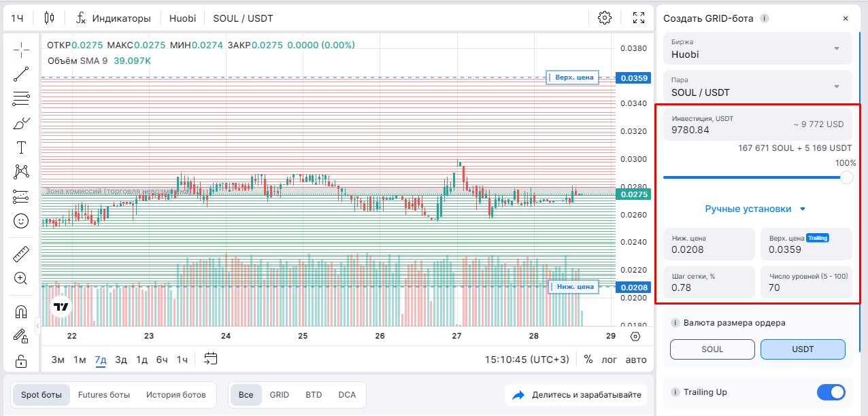Click Делитесь и зарабатывайте button
Viewport: 868px width, 416px height.
pyautogui.click(x=576, y=395)
